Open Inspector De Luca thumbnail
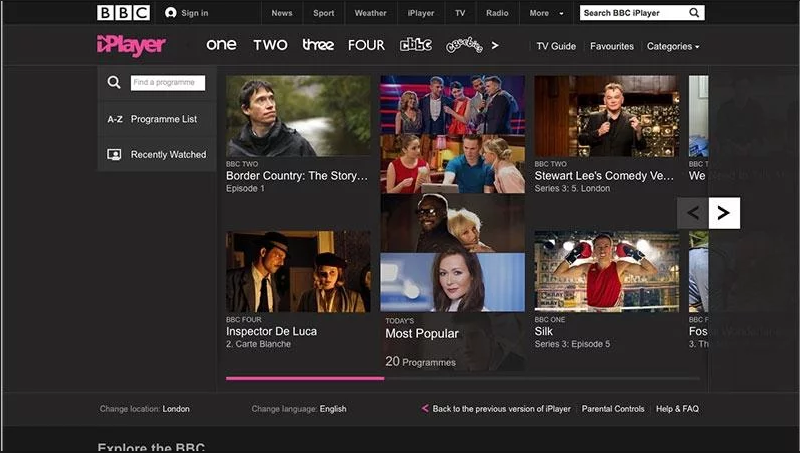The height and width of the screenshot is (453, 800). 298,271
